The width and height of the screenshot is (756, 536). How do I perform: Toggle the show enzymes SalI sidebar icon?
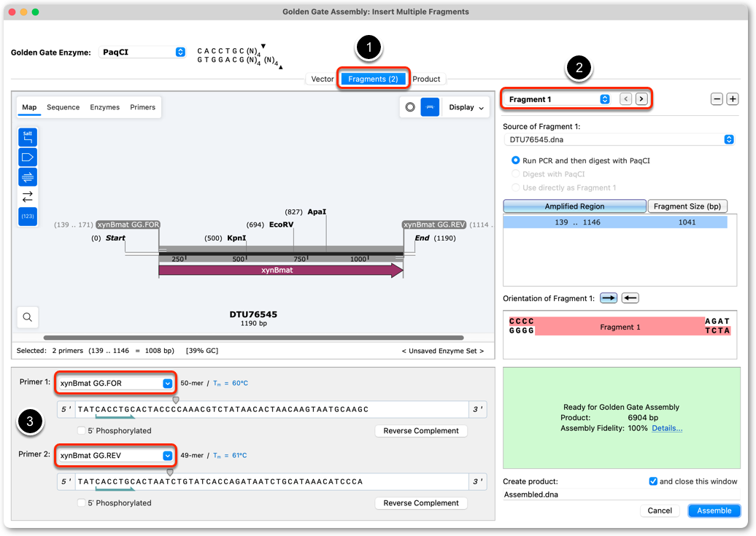pos(28,137)
